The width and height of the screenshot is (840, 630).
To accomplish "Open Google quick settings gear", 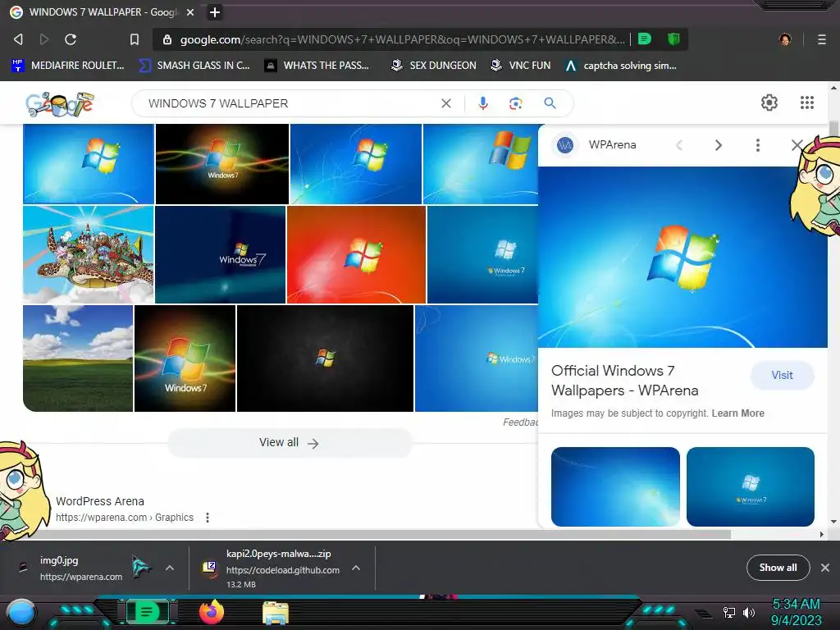I will click(769, 103).
